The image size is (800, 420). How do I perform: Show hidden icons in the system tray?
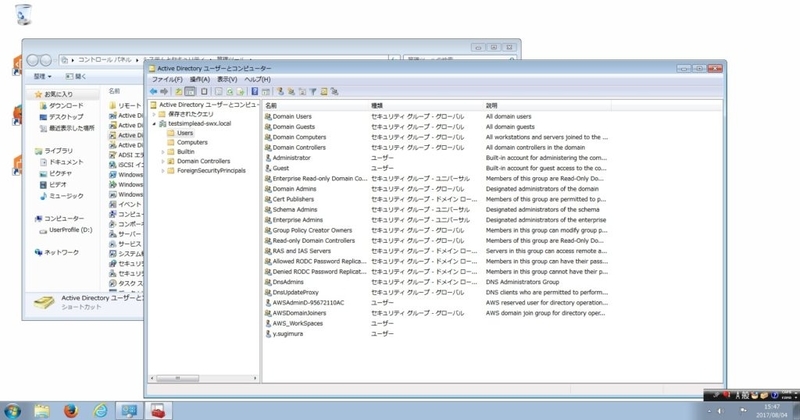click(x=709, y=411)
